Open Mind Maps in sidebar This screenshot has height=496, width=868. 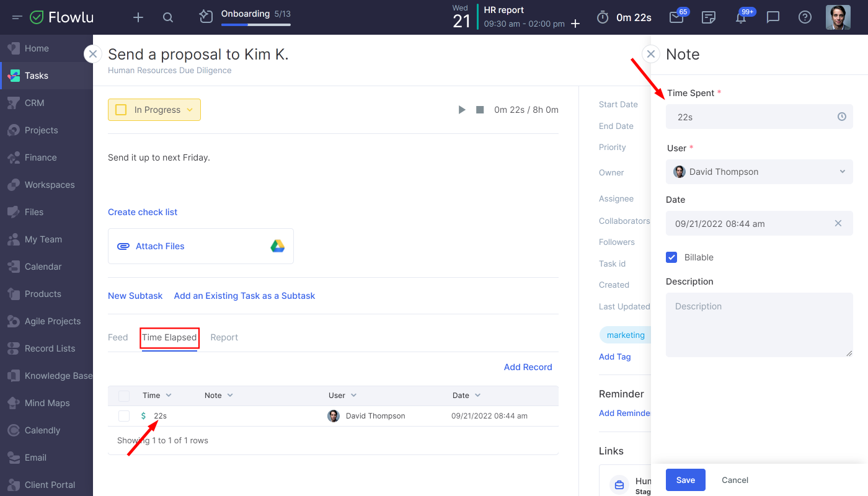click(x=46, y=403)
